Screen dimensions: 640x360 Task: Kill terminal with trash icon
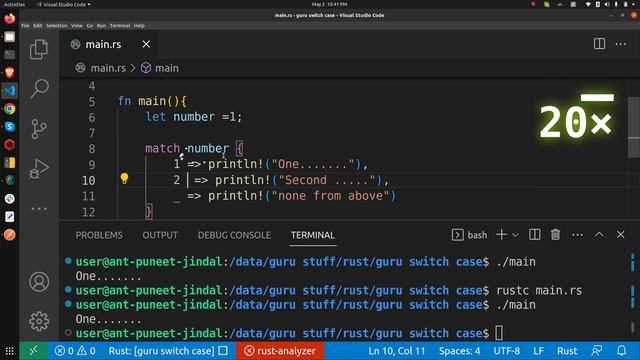tap(556, 235)
